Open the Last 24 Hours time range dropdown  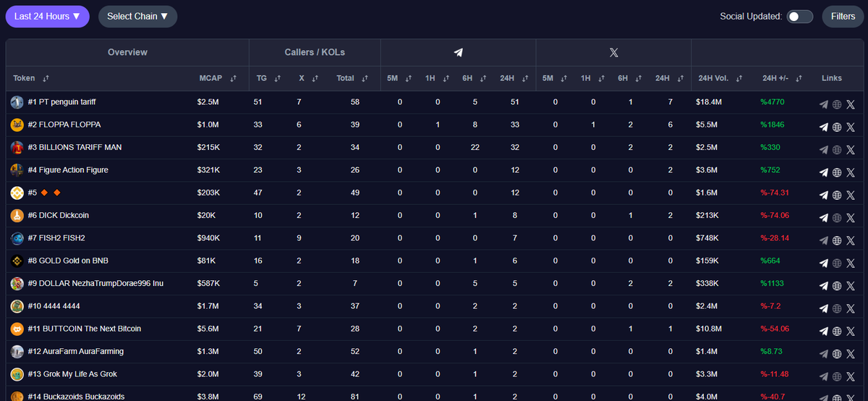[x=48, y=16]
